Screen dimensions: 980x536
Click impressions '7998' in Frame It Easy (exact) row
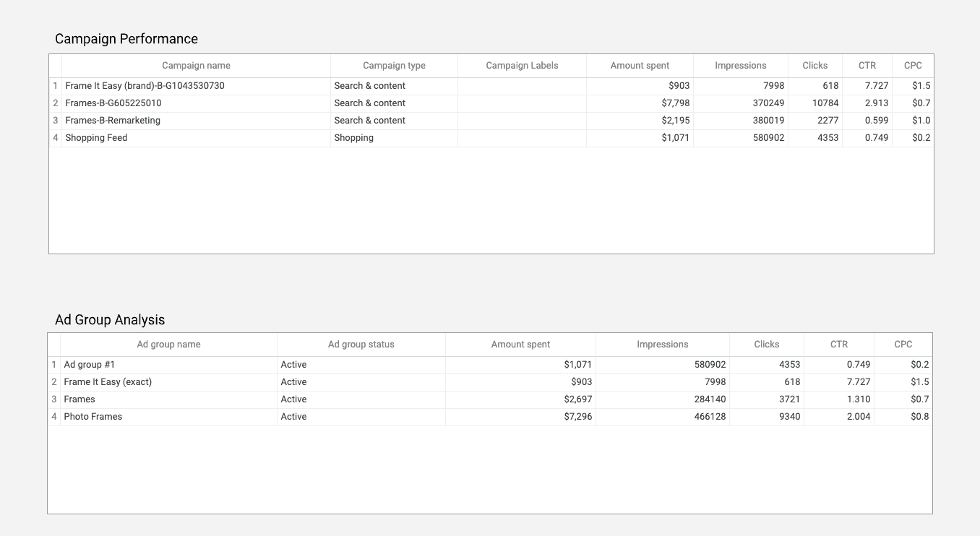715,382
